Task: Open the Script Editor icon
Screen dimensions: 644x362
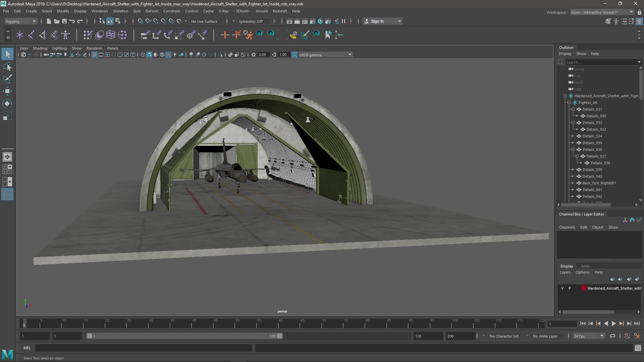Action: click(x=638, y=348)
